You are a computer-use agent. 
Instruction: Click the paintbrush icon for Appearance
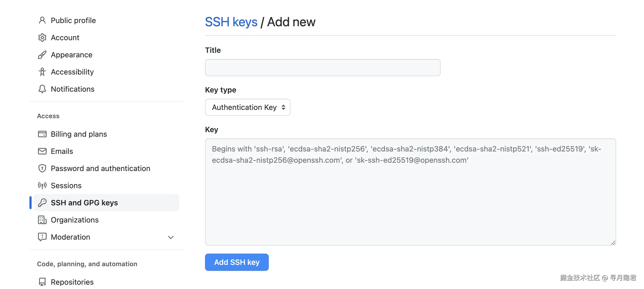coord(42,55)
